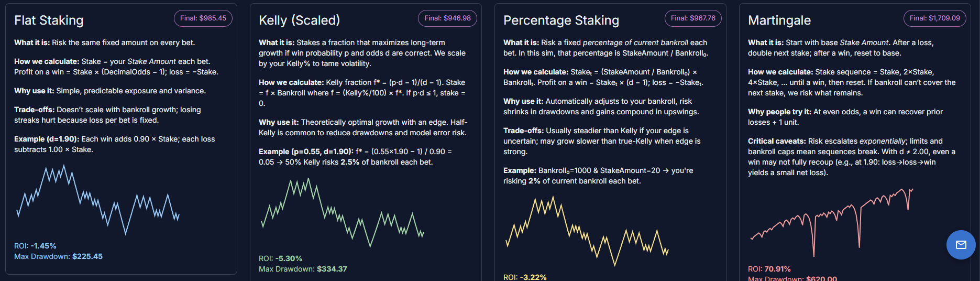Click the Martingale final balance badge
This screenshot has width=980, height=281.
pos(934,18)
